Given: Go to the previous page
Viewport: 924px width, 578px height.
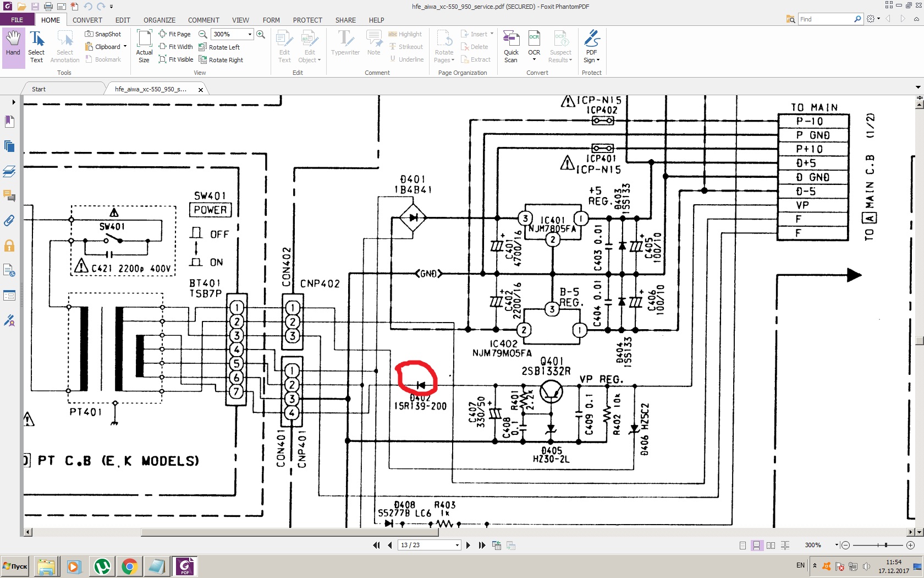Looking at the screenshot, I should pyautogui.click(x=390, y=545).
